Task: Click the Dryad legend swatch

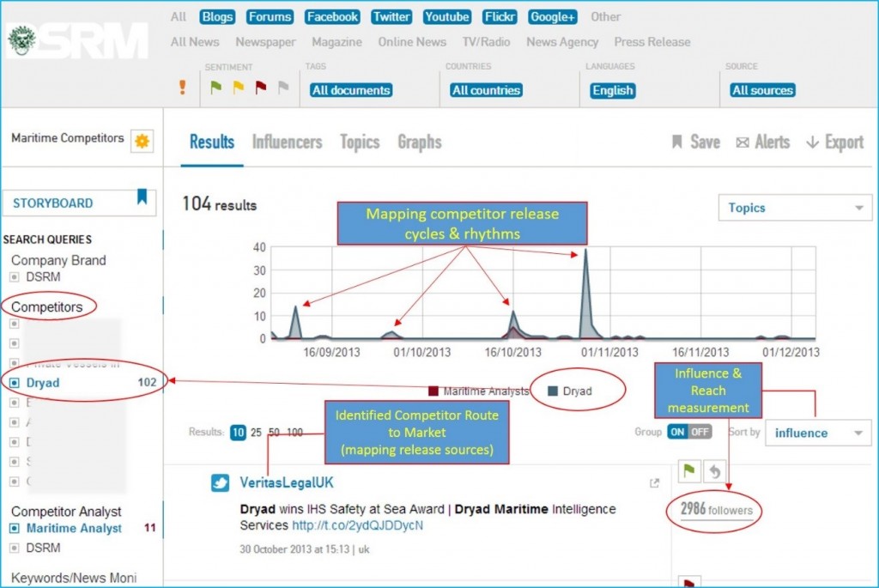Action: (553, 391)
